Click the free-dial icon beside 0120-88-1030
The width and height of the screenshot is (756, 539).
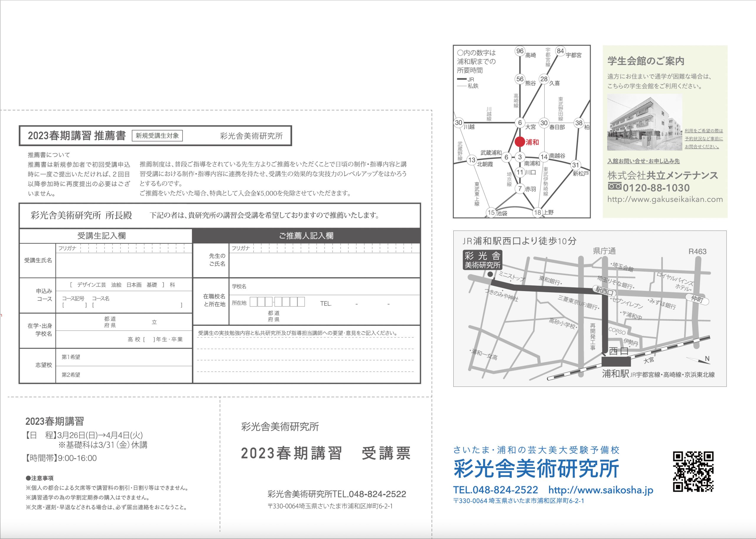pyautogui.click(x=615, y=187)
